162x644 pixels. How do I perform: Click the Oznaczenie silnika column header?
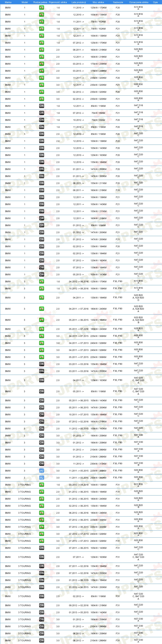(139, 2)
